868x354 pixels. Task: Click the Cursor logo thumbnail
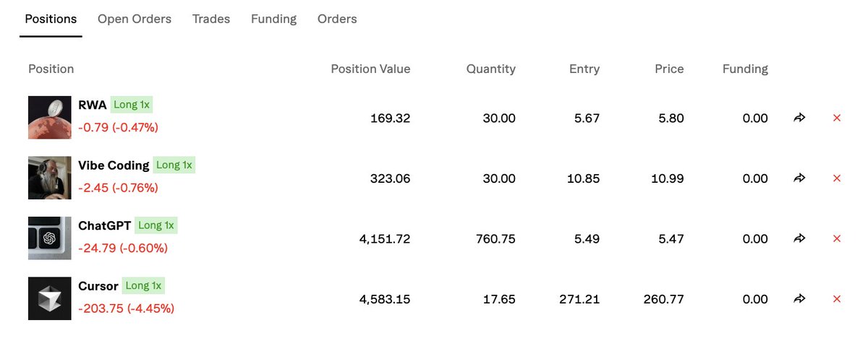click(50, 298)
